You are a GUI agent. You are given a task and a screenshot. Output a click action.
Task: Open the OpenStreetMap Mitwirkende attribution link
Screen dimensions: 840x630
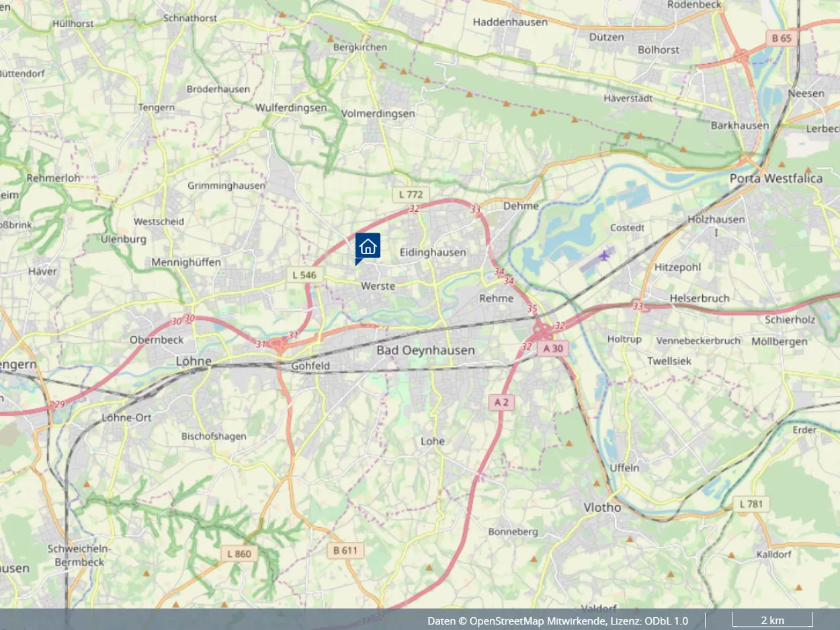(537, 621)
